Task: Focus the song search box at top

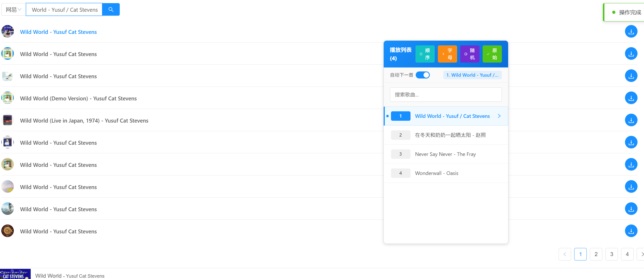Action: pos(64,10)
